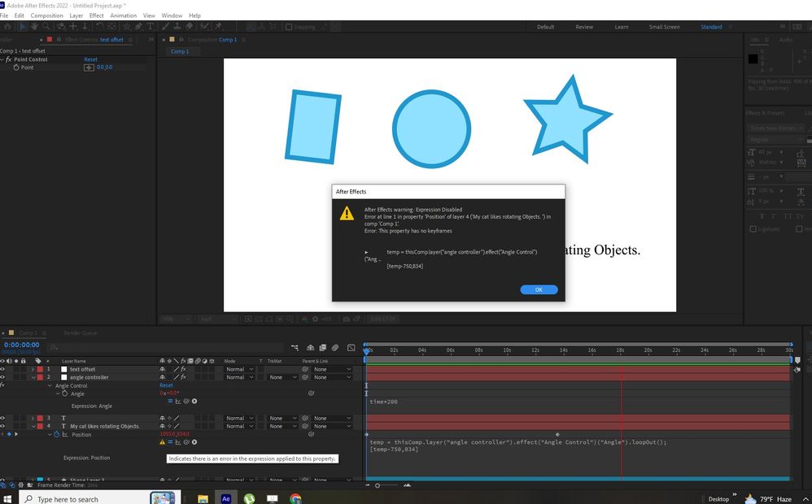
Task: Collapse the Angle Control effect group
Action: coord(50,385)
